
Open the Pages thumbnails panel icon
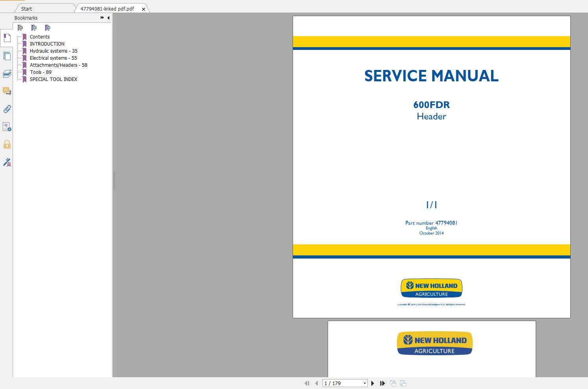(7, 56)
